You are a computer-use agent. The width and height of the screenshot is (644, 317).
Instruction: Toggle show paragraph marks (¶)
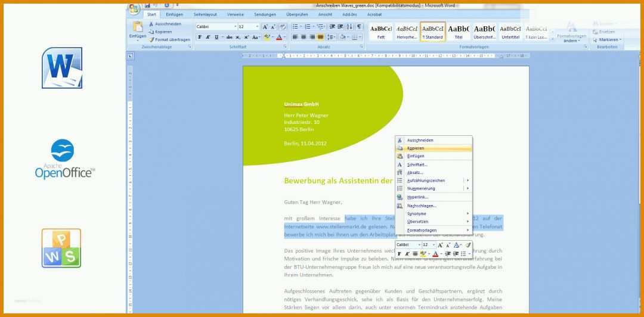point(359,27)
